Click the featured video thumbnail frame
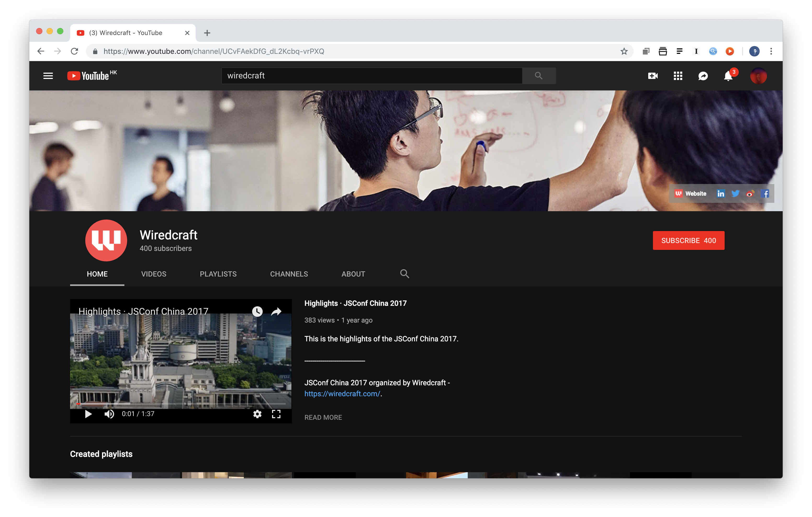 pos(181,361)
